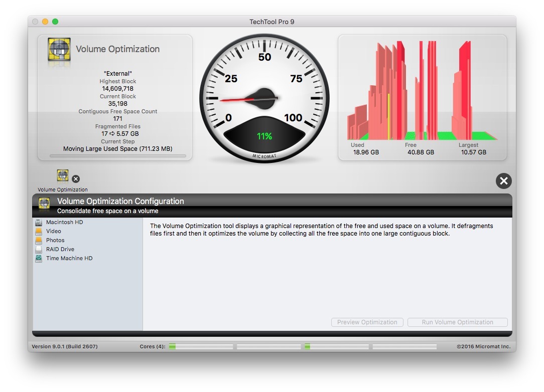Click the large black stop X button
544x392 pixels.
pyautogui.click(x=504, y=181)
